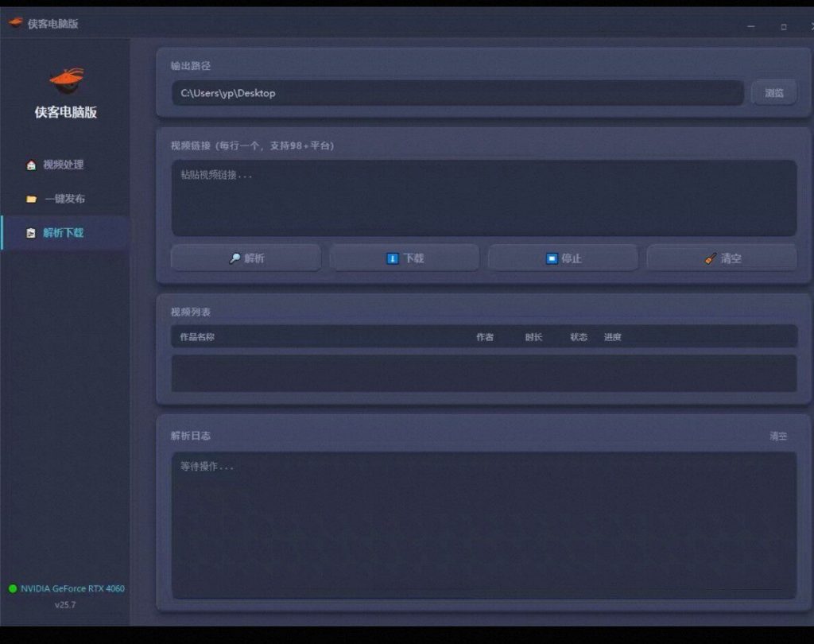Click the 侠客电脑版 sidebar title

(x=66, y=112)
